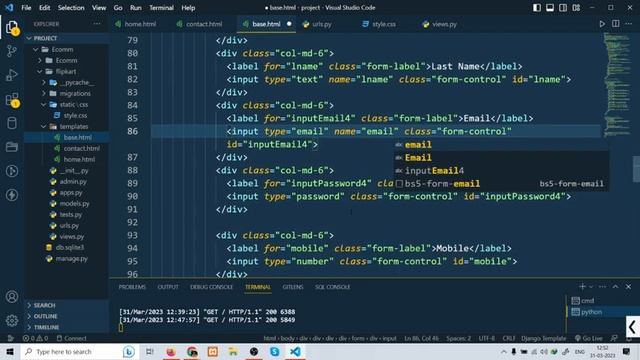Expand the migrations folder

click(x=44, y=93)
